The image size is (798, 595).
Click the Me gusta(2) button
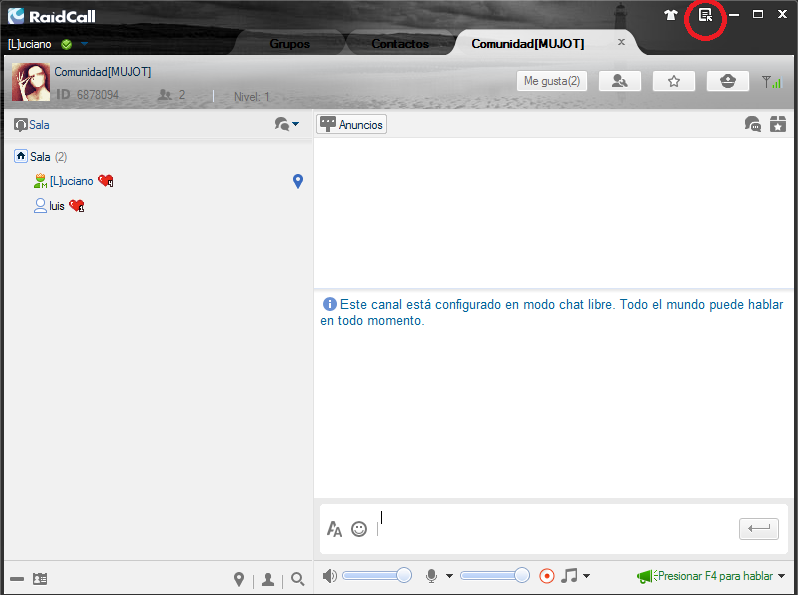[551, 81]
